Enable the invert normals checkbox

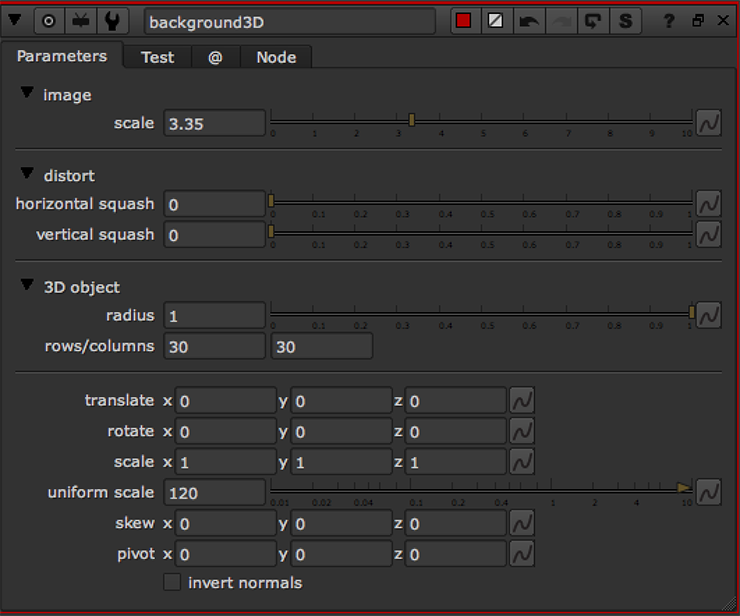coord(172,582)
